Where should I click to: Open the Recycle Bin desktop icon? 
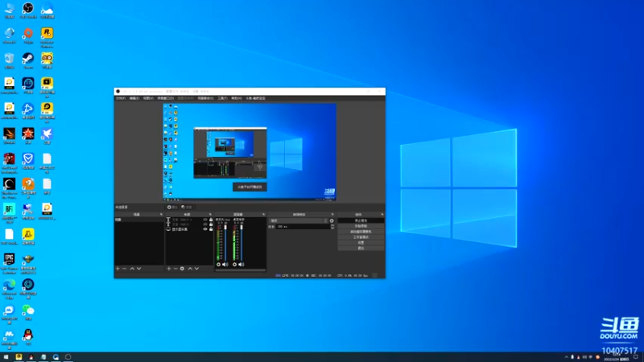9,61
